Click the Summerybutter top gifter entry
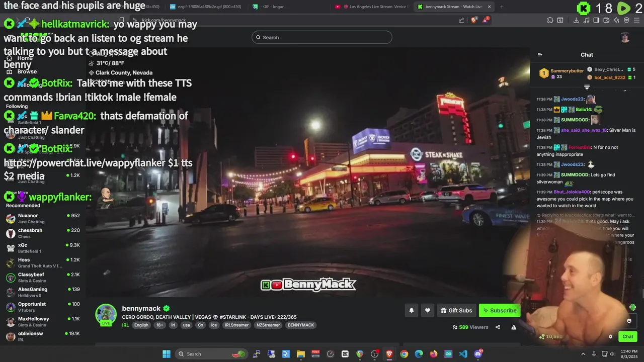 pyautogui.click(x=562, y=73)
